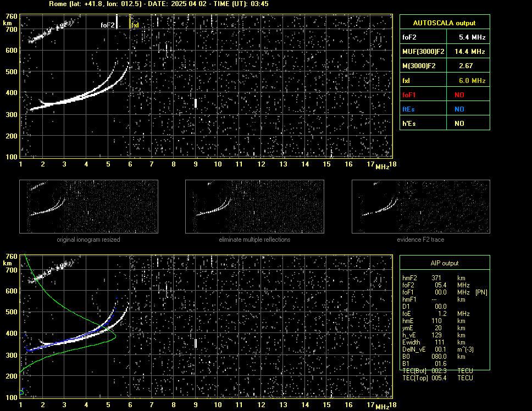Click the TEC[Top] value 005.4
Viewport: 532px width, 411px height.
[439, 378]
